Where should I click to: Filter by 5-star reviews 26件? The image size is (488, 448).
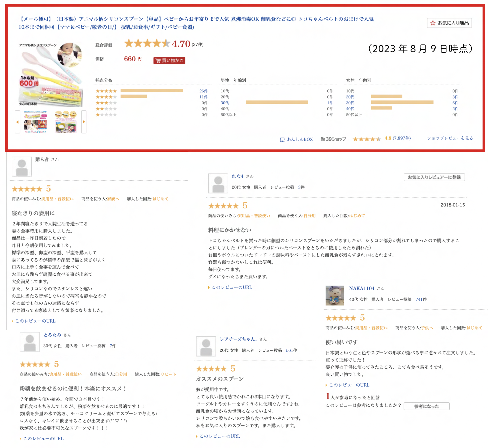point(203,91)
